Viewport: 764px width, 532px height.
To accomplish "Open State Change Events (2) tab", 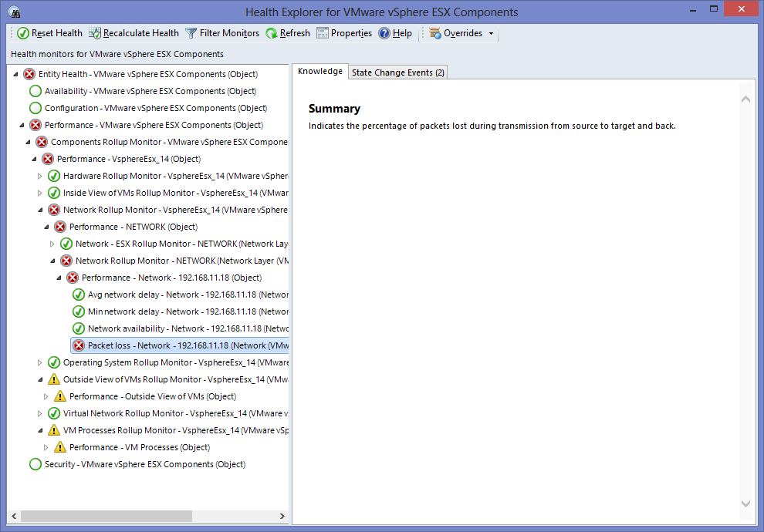I will (398, 72).
